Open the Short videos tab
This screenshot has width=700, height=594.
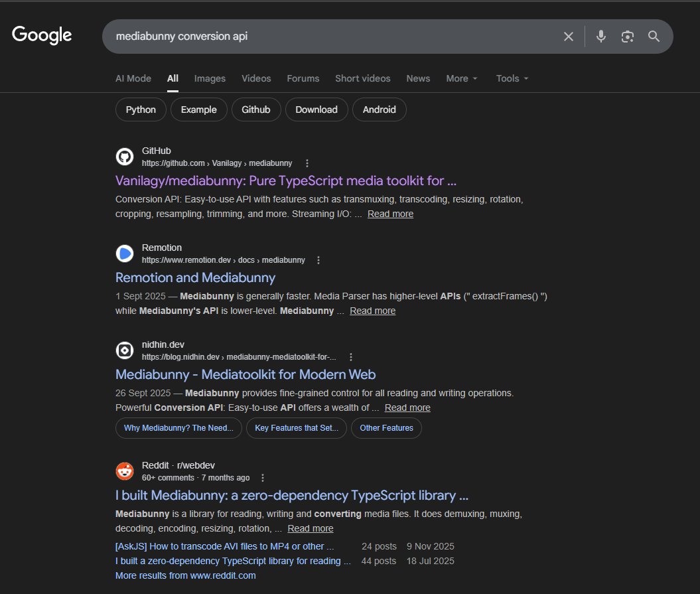point(363,78)
